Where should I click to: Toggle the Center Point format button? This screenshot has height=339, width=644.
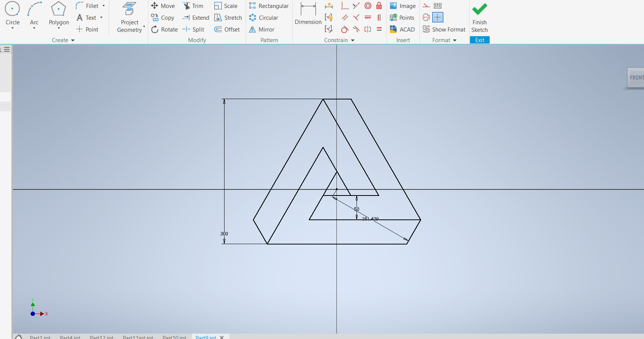click(x=438, y=17)
